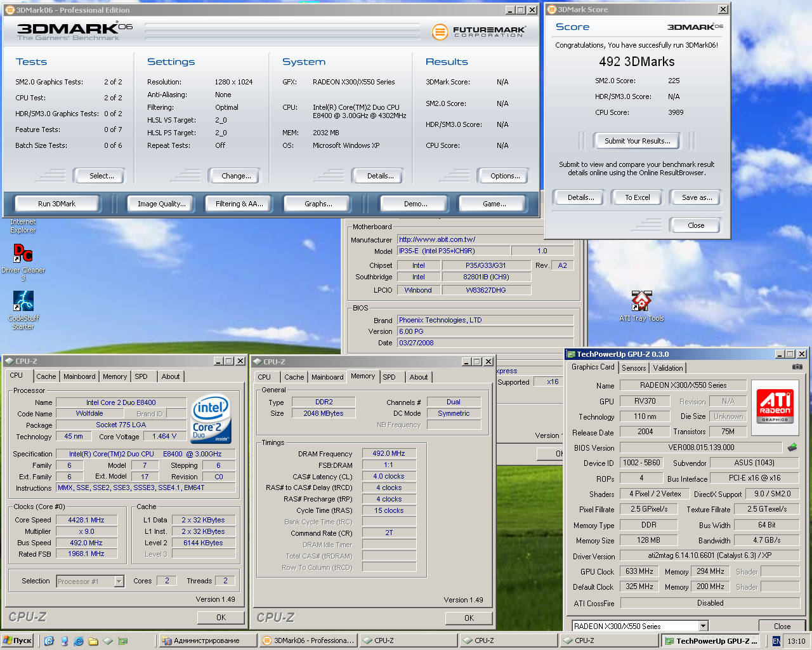The image size is (812, 650).
Task: Click the BIOS Version field in GPU-Z
Action: tap(702, 448)
